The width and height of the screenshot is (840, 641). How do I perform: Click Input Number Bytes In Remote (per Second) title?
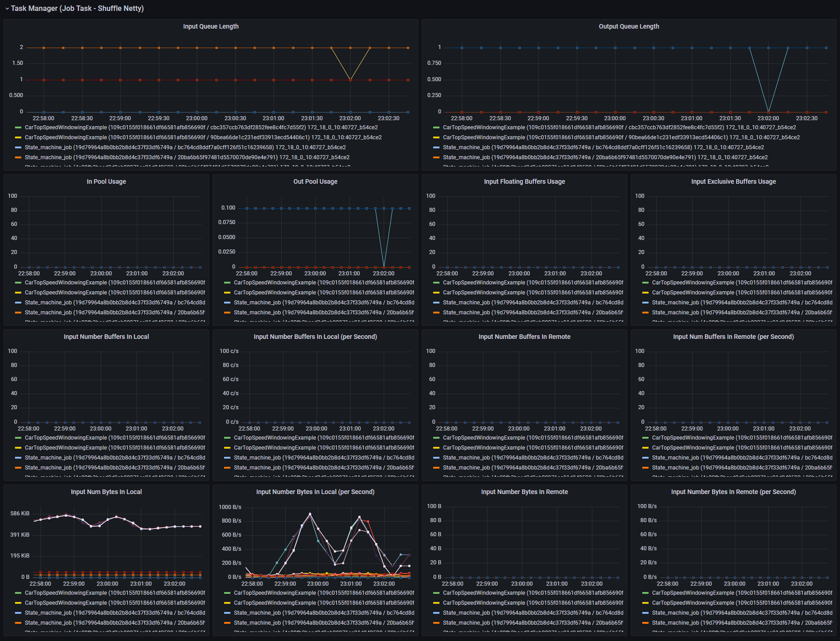[733, 492]
